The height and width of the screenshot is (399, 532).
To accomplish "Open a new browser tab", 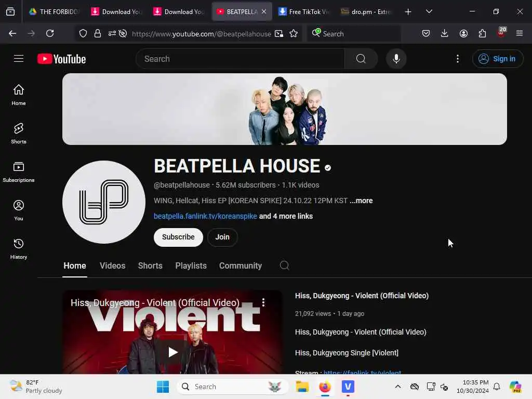I will point(408,11).
